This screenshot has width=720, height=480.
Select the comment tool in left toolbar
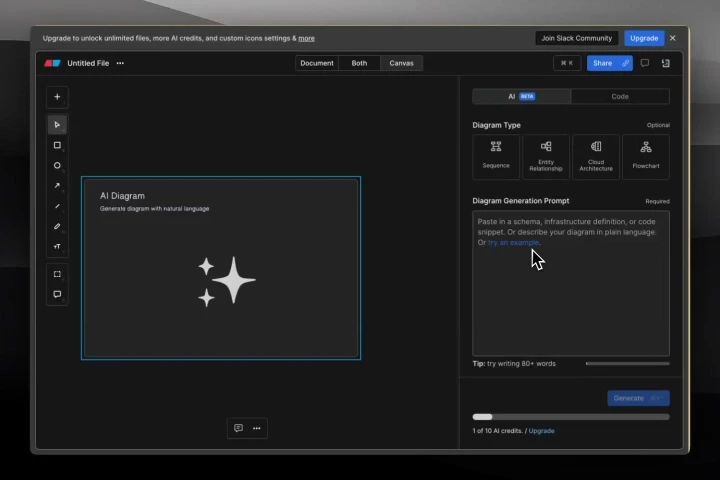point(57,294)
